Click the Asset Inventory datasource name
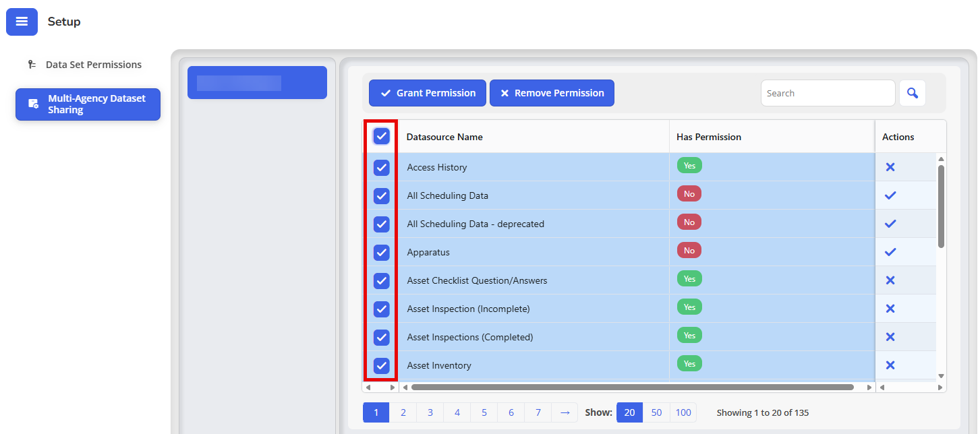Viewport: 980px width, 434px height. 439,365
